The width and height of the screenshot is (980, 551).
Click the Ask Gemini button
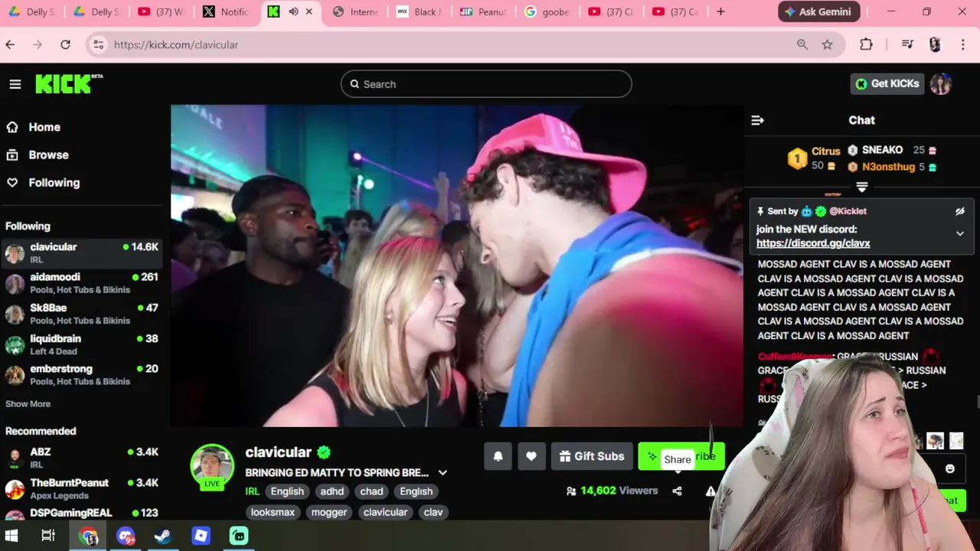tap(819, 11)
